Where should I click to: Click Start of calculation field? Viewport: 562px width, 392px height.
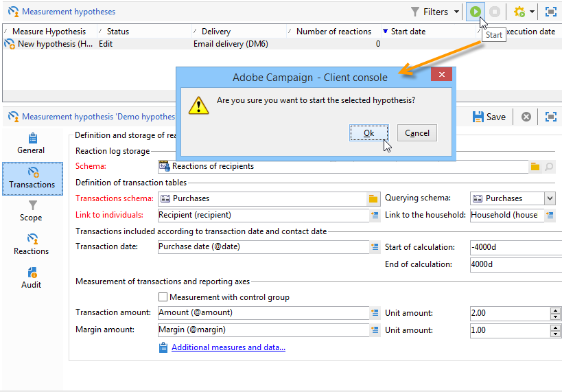[516, 247]
